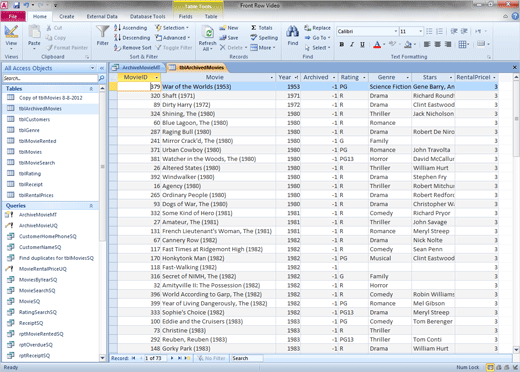Collapse the Tables group
Viewport: 520px width, 372px height.
[x=91, y=89]
